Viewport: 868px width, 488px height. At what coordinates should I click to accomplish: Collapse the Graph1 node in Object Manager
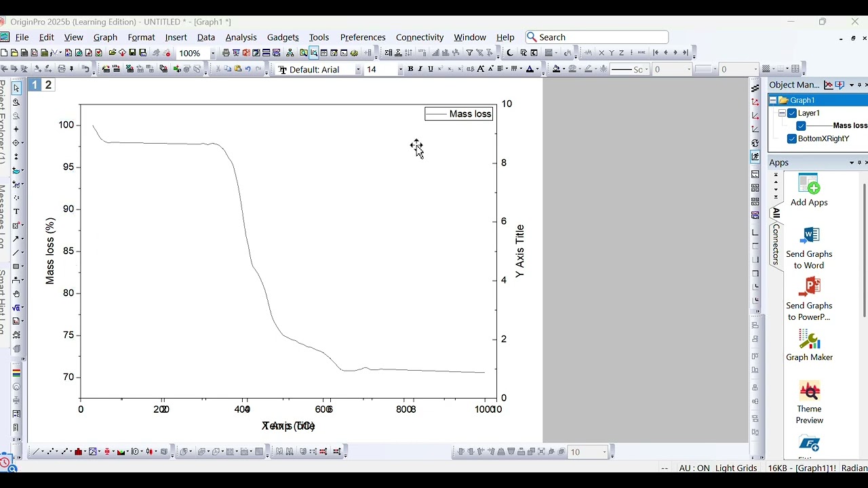coord(773,100)
